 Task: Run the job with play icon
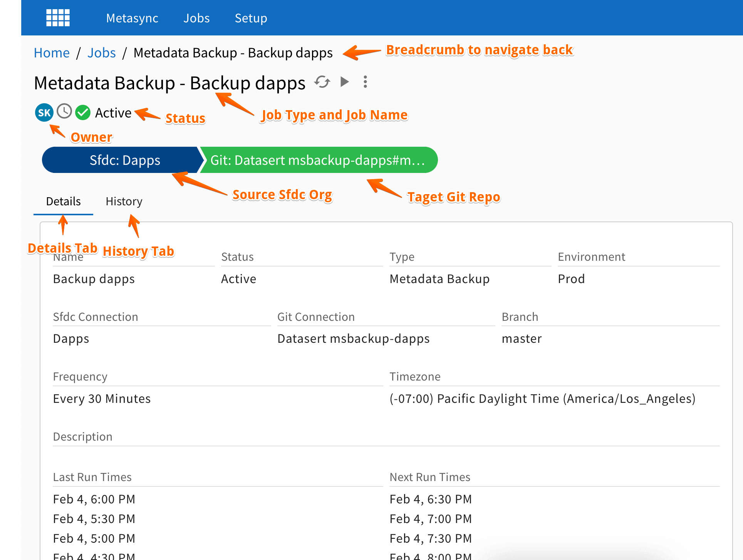click(x=345, y=82)
